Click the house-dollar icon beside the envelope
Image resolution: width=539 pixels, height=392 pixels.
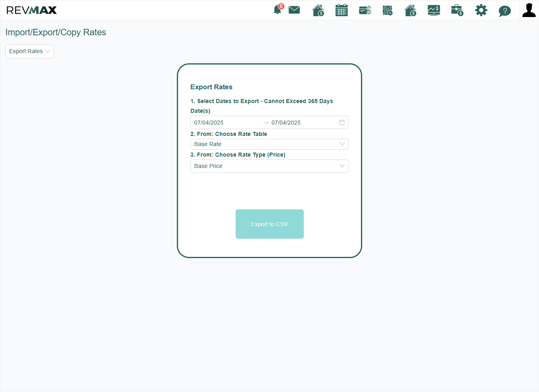pyautogui.click(x=318, y=10)
